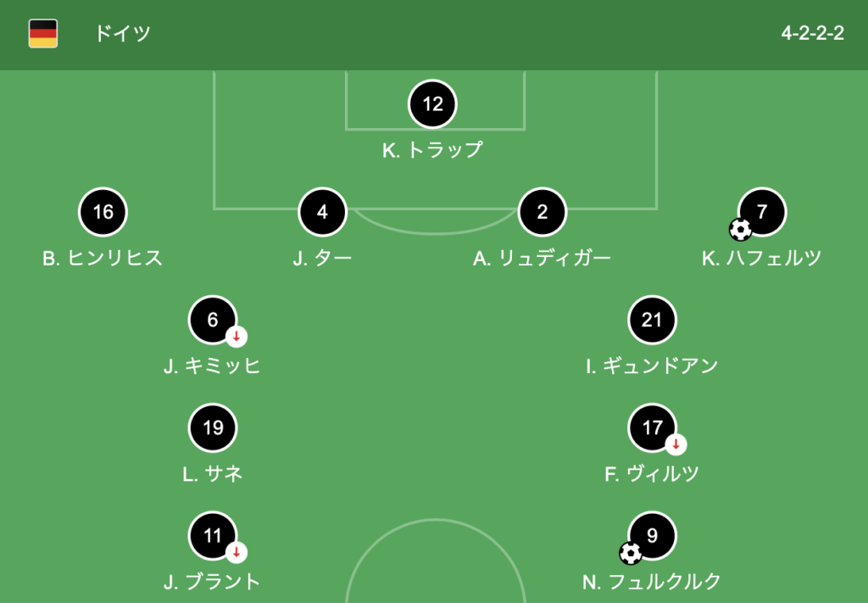Open the N. フュルクルク player name
868x603 pixels.
(652, 582)
